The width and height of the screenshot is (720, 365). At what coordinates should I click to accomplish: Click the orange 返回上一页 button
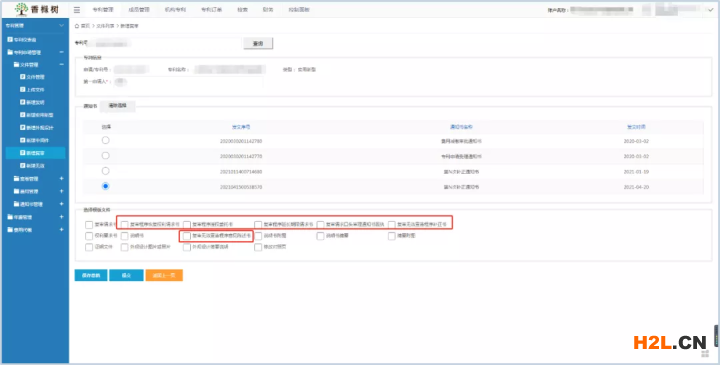(x=164, y=275)
